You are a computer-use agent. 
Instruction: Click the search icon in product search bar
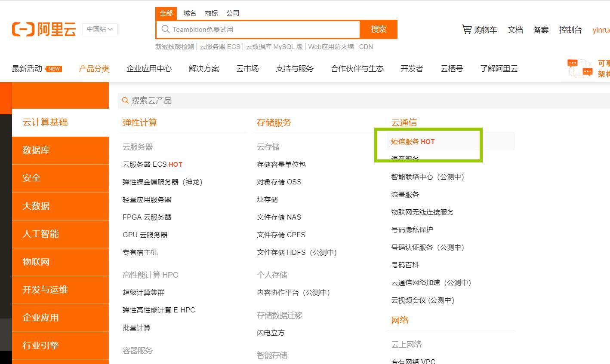(x=125, y=100)
